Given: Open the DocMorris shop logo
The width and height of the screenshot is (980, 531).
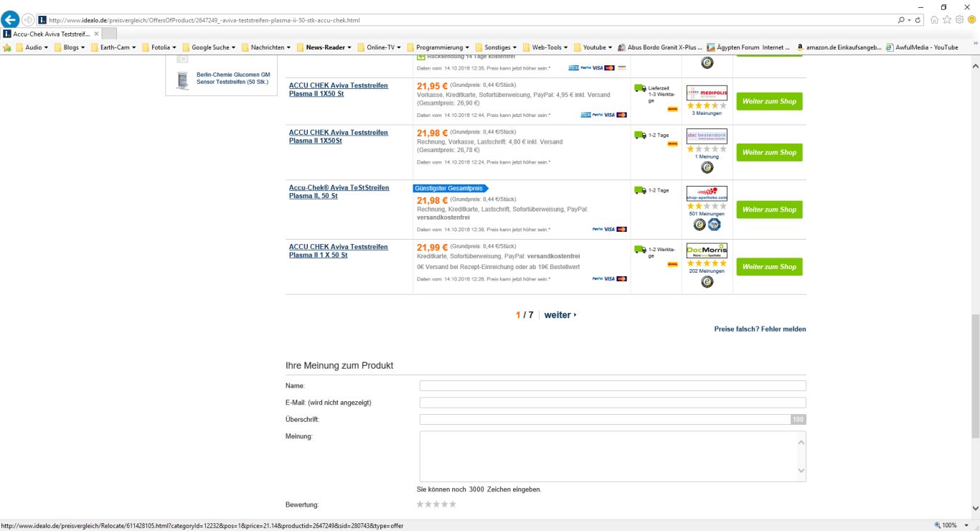Looking at the screenshot, I should pos(707,250).
